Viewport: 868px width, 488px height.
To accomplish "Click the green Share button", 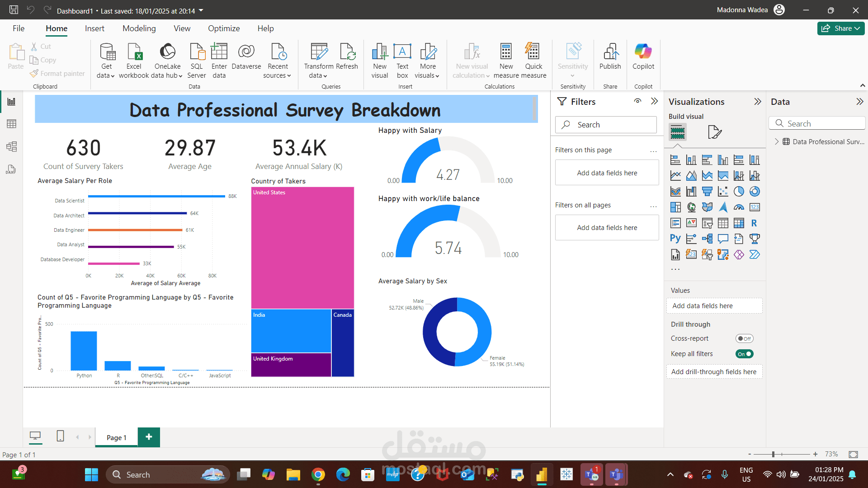I will pos(841,28).
